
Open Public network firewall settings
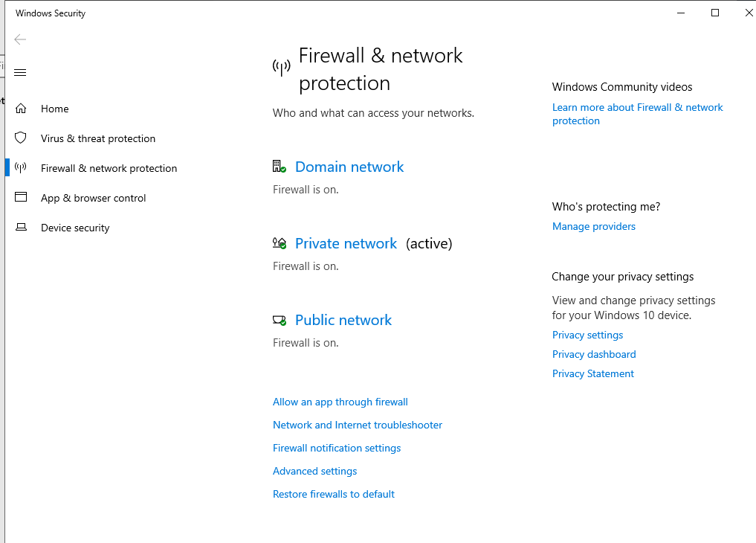point(343,320)
